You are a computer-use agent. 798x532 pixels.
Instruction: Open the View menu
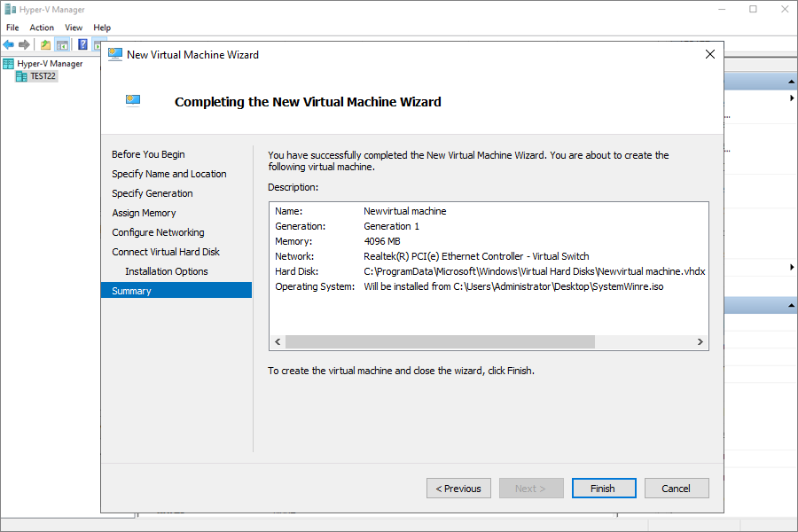(74, 27)
